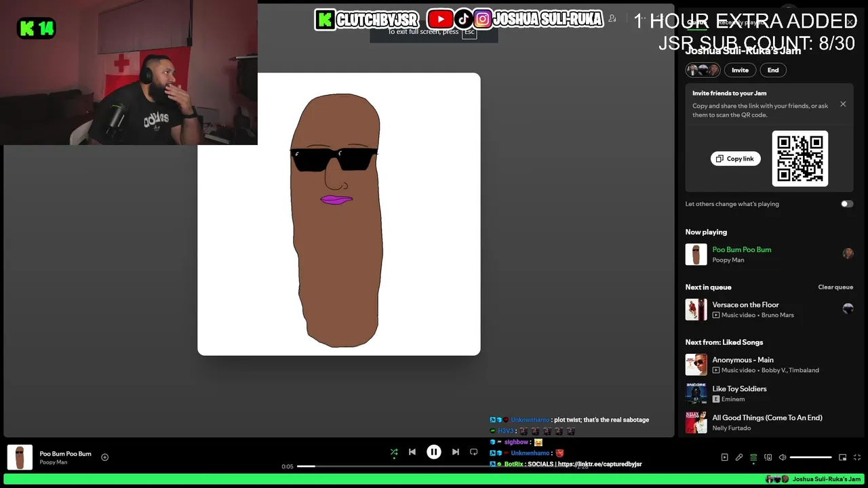Select Anonymous - Main in the queue
Viewport: 868px width, 488px height.
(743, 360)
